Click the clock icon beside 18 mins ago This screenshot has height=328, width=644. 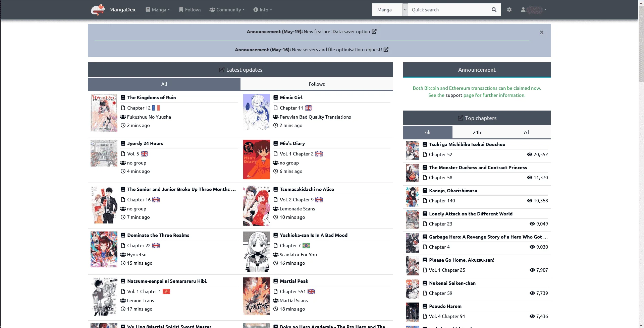276,309
